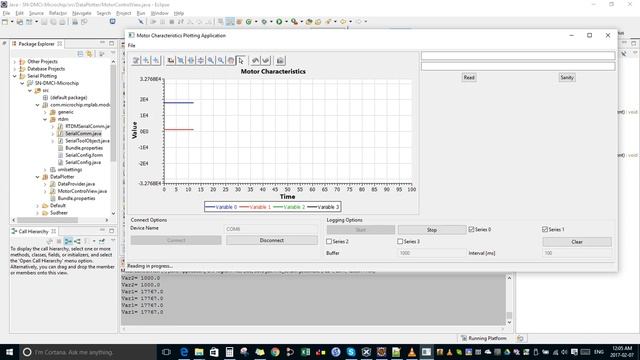Click the Eclipse New file toolbar icon
The width and height of the screenshot is (640, 360).
click(x=5, y=22)
